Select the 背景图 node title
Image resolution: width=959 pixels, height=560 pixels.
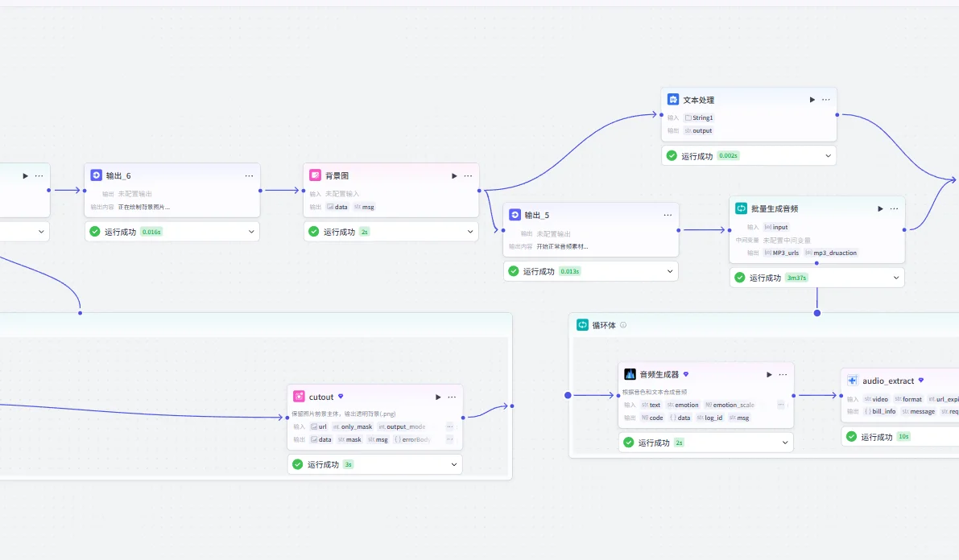click(337, 175)
